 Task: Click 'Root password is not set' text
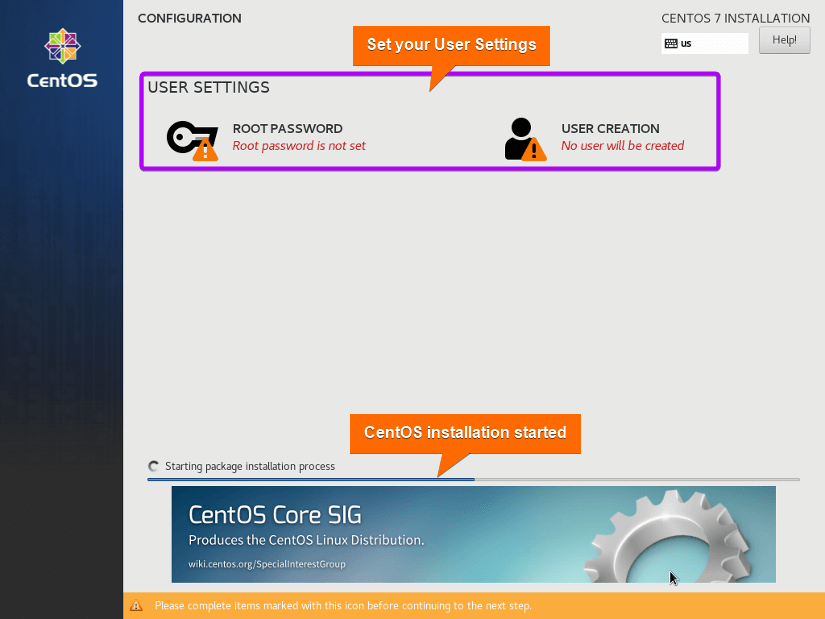299,146
